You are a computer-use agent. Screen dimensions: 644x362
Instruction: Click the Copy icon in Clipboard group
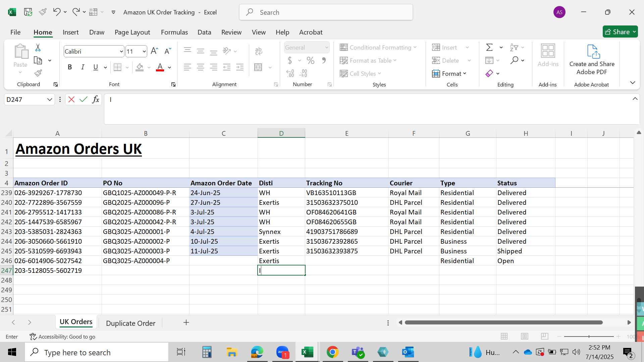click(x=38, y=61)
